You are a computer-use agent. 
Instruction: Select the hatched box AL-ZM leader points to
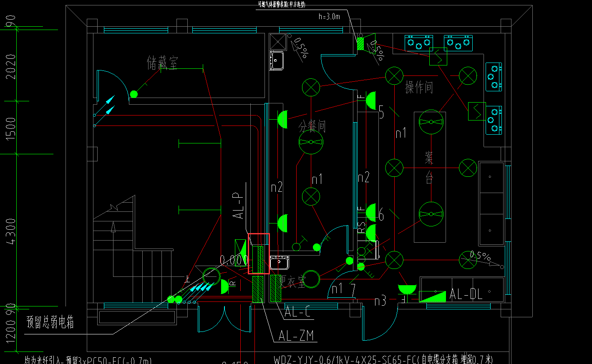(x=258, y=289)
